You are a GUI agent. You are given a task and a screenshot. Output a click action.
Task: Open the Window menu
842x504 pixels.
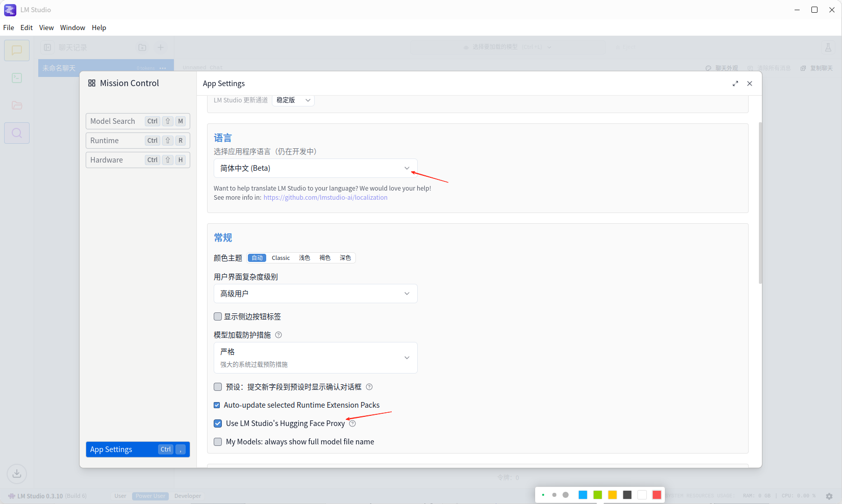pyautogui.click(x=72, y=28)
